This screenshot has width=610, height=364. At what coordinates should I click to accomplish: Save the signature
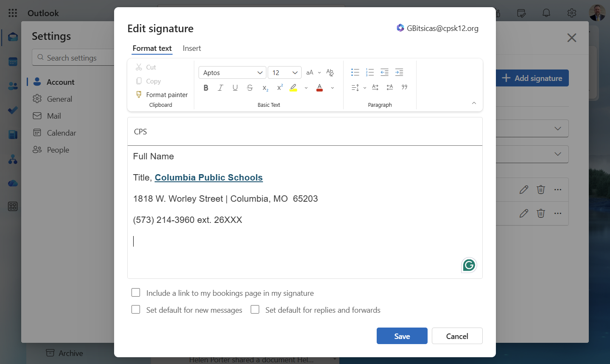pos(402,336)
